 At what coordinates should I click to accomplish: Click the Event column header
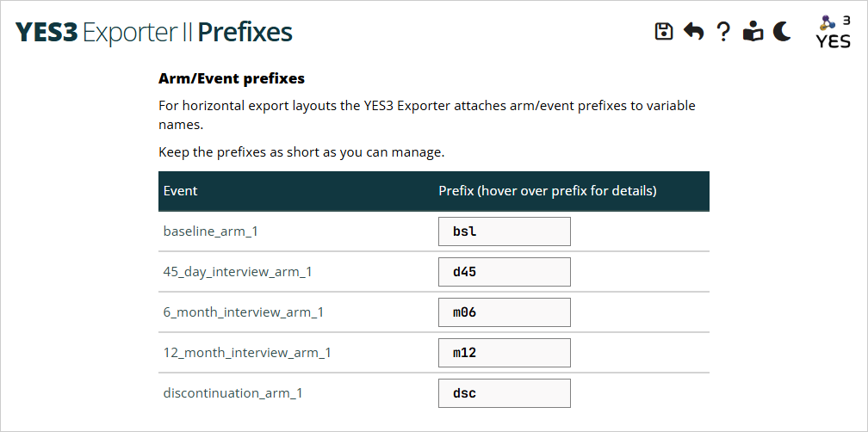click(x=181, y=191)
